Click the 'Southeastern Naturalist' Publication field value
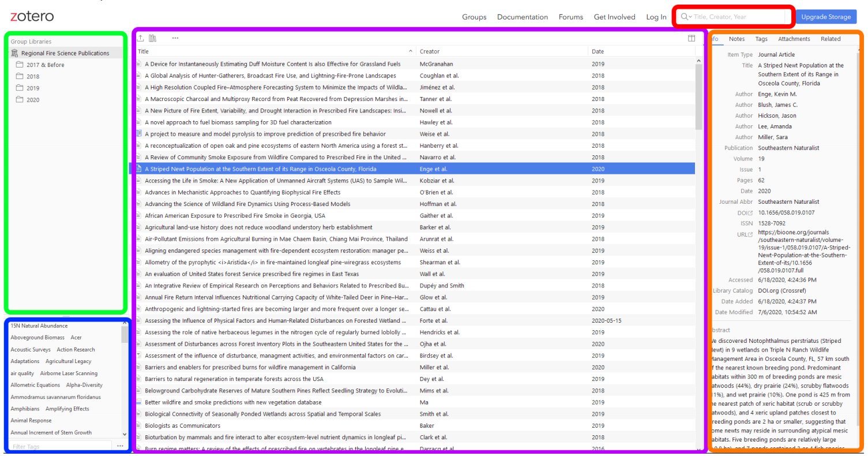 [x=788, y=148]
